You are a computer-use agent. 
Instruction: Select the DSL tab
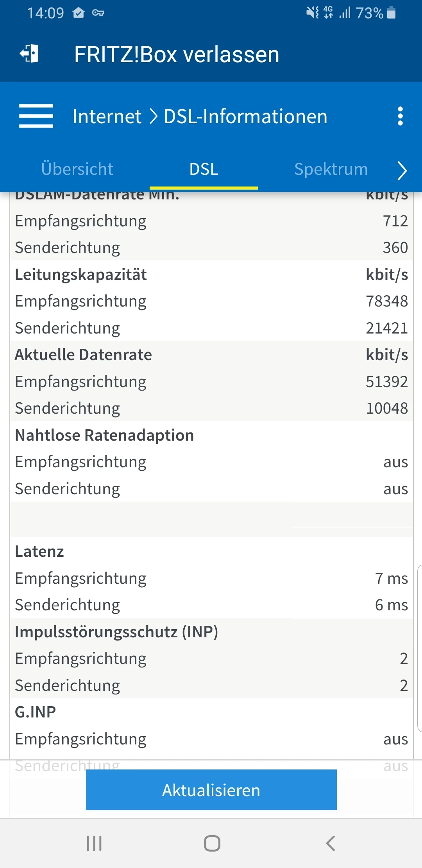click(204, 169)
